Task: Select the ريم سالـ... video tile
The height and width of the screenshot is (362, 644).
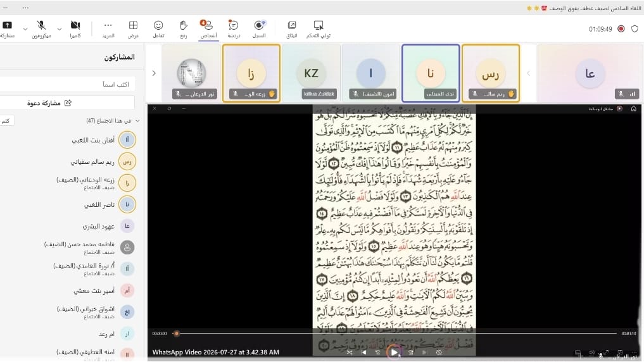Action: [490, 73]
